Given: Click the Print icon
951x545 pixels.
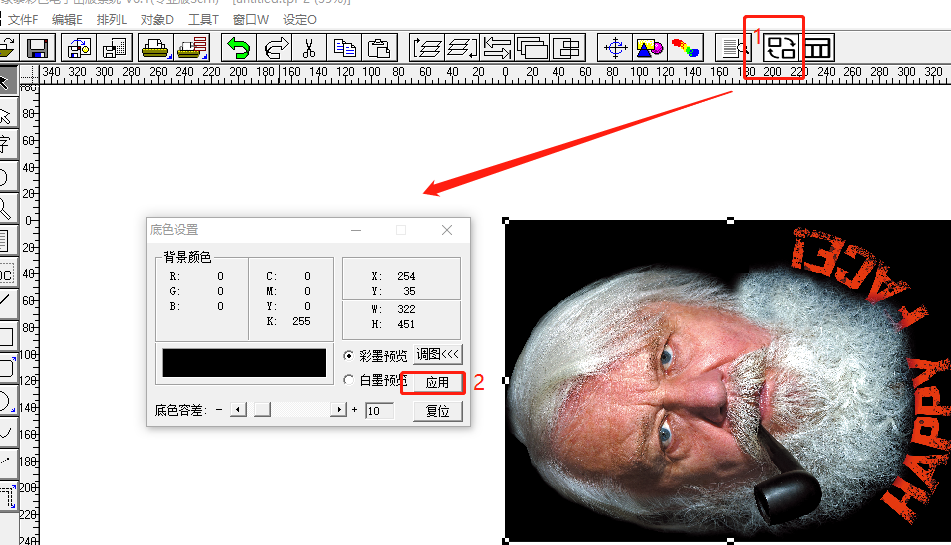Looking at the screenshot, I should [x=156, y=48].
